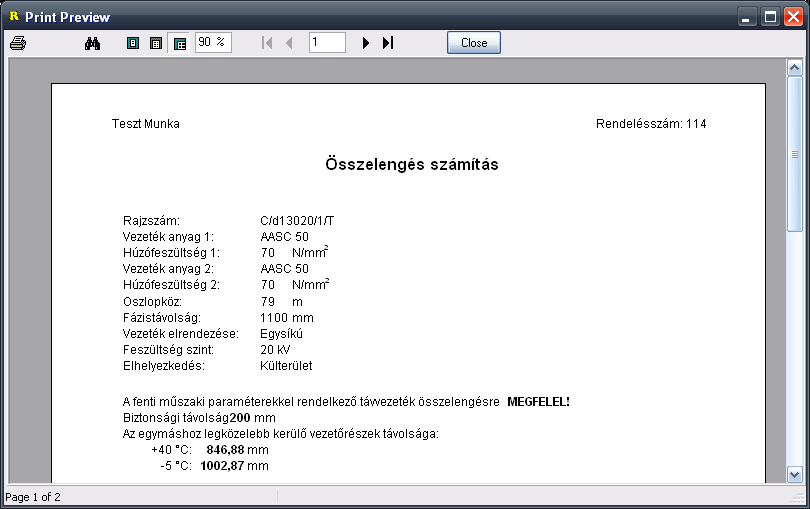Click the Vezeték elrendezése: label

[181, 334]
